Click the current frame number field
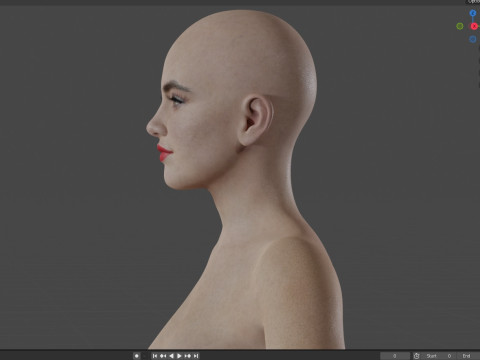Viewport: 480px width, 360px height. [395, 356]
